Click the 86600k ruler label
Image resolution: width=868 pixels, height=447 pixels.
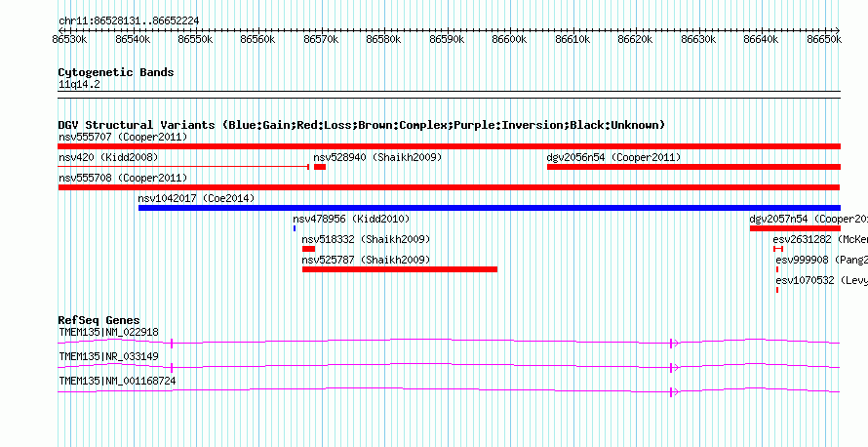click(x=510, y=40)
